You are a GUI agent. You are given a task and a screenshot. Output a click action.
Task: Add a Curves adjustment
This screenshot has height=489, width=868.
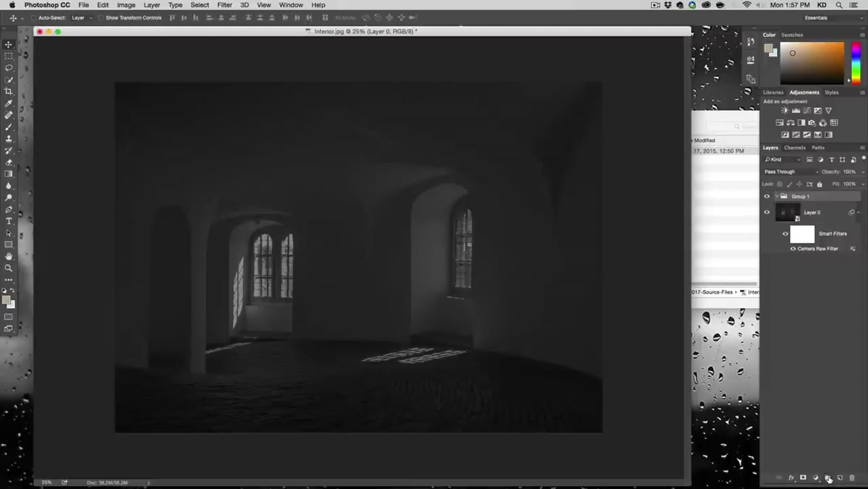point(807,111)
